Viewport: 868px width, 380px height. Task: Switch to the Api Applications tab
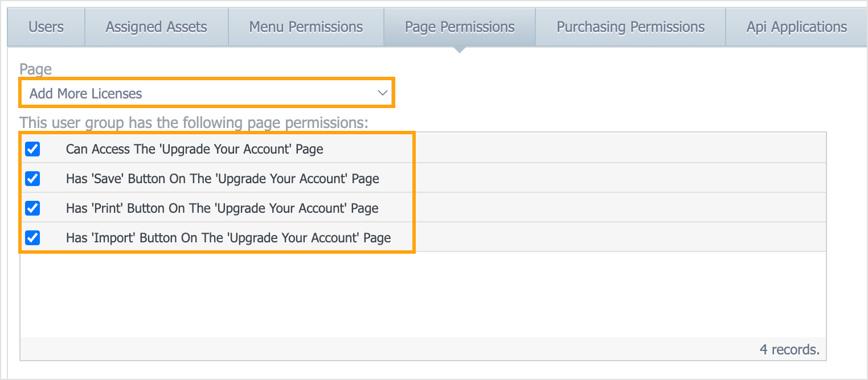[x=796, y=27]
